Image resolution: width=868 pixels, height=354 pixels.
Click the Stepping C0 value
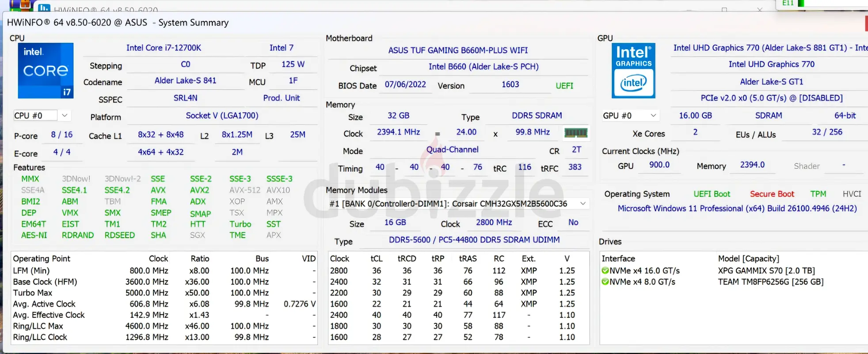coord(186,64)
